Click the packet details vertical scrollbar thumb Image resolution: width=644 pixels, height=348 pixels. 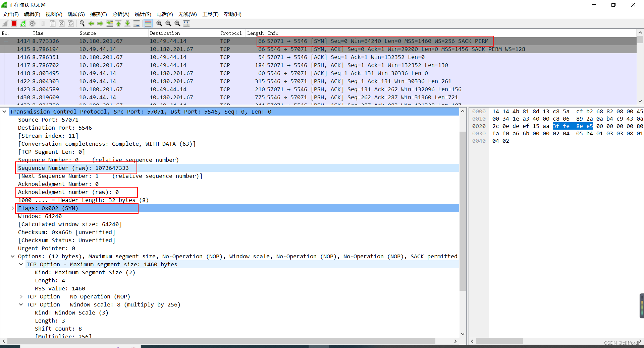(463, 211)
